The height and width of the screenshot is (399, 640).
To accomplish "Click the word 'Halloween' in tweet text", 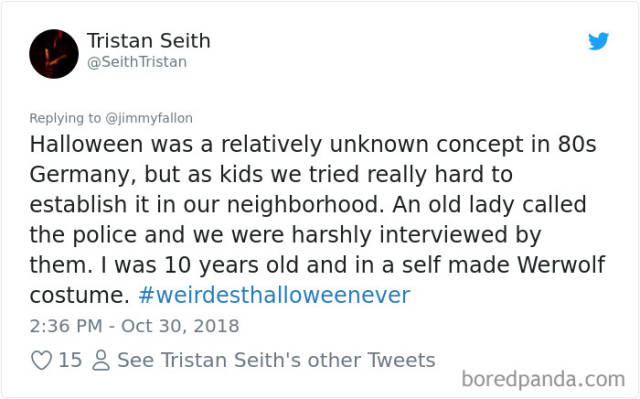I will click(x=86, y=144).
